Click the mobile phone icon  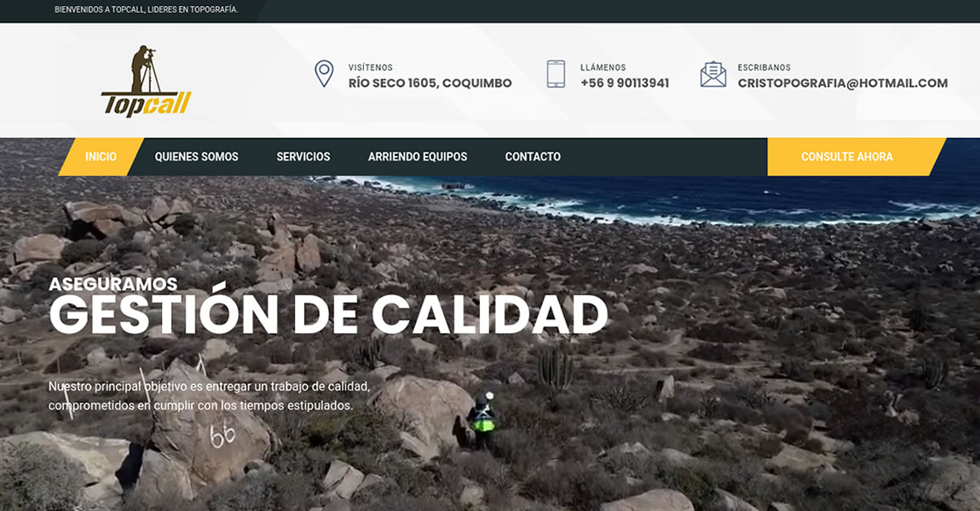coord(556,74)
